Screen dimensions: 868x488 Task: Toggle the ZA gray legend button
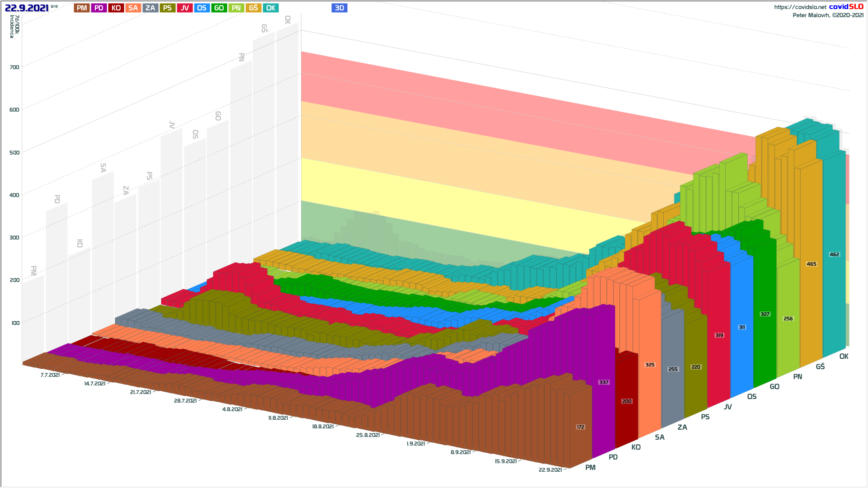[x=150, y=8]
